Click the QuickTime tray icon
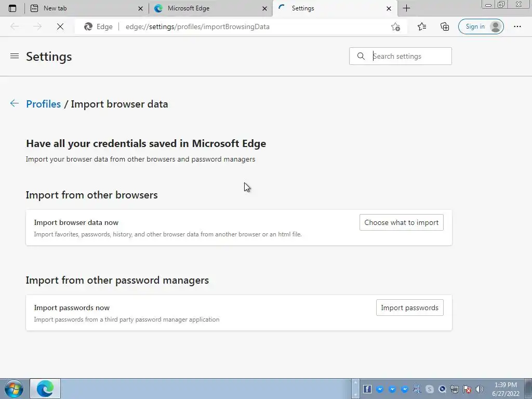 point(442,389)
